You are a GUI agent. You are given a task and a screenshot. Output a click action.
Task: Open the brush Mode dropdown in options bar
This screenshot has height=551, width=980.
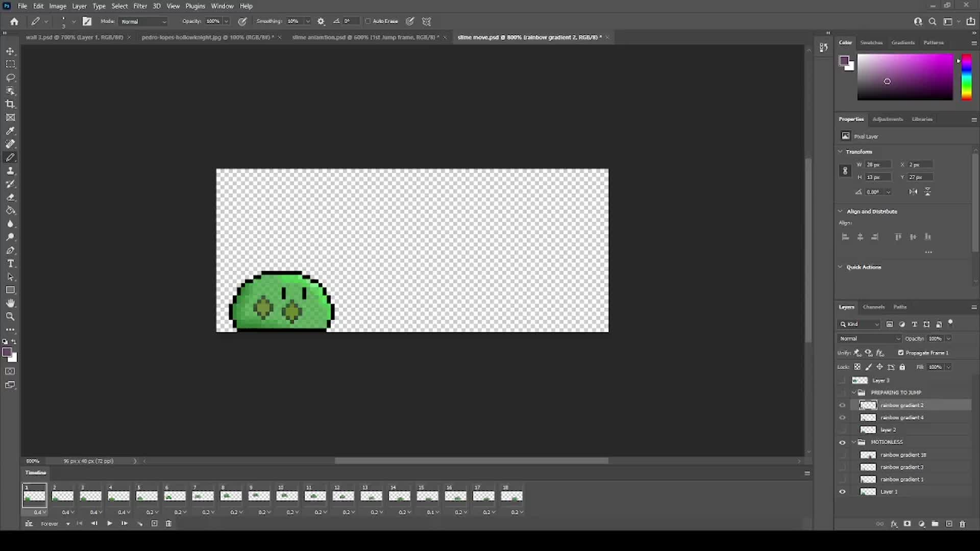point(142,21)
